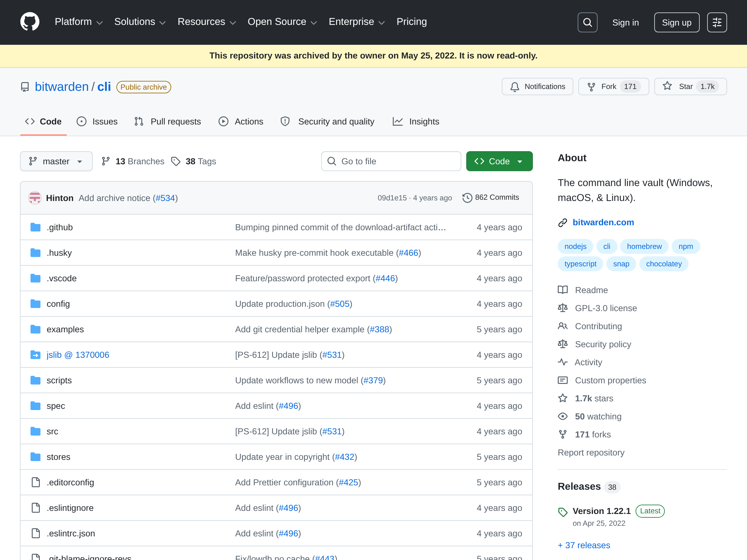The height and width of the screenshot is (560, 747).
Task: Star the bitwarden/cli repository
Action: click(x=690, y=87)
